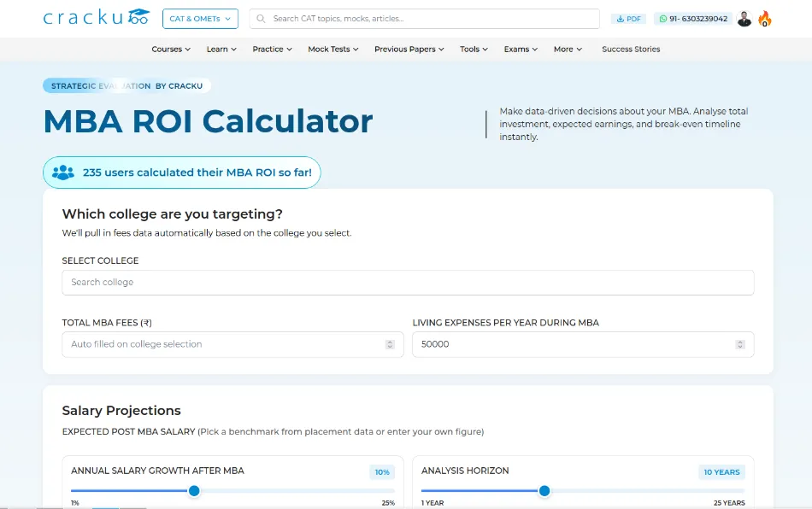Click the living expenses stepper arrows

740,344
